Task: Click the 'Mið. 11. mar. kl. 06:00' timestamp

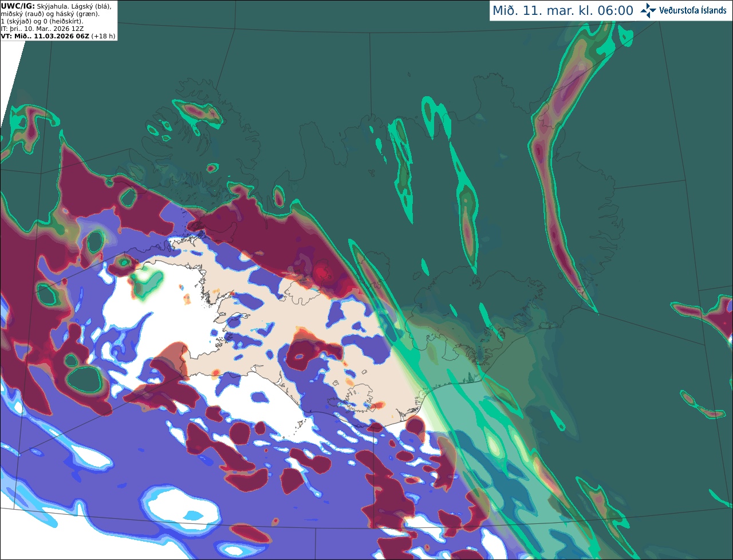Action: pyautogui.click(x=563, y=11)
